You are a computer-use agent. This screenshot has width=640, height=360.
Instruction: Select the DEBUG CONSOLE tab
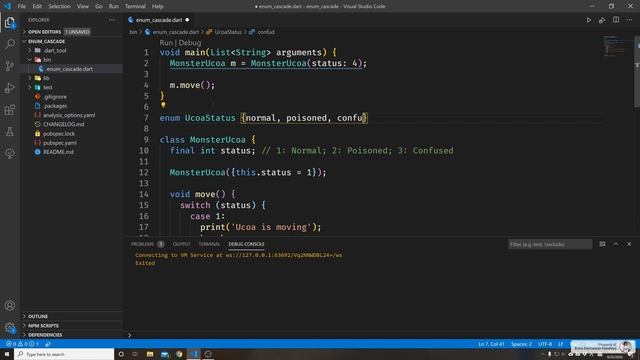[246, 244]
